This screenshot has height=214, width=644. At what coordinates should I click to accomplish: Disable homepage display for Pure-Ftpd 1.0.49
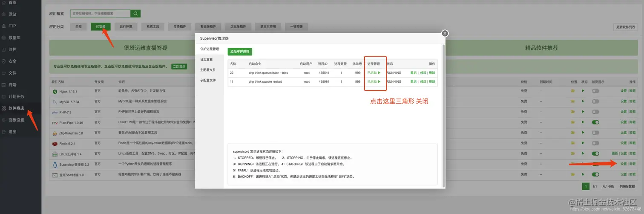(595, 122)
